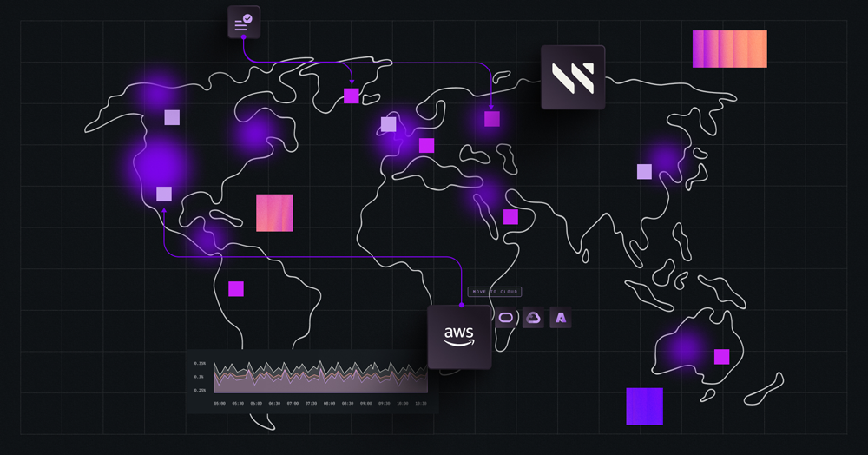Select the light marker over northwest Canada
Viewport: 868px width, 455px height.
click(x=172, y=117)
